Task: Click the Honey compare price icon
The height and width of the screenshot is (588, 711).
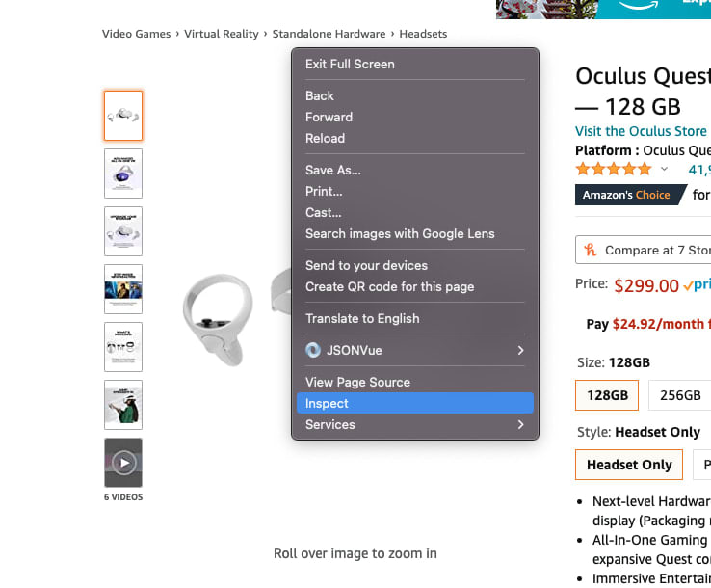Action: 591,250
